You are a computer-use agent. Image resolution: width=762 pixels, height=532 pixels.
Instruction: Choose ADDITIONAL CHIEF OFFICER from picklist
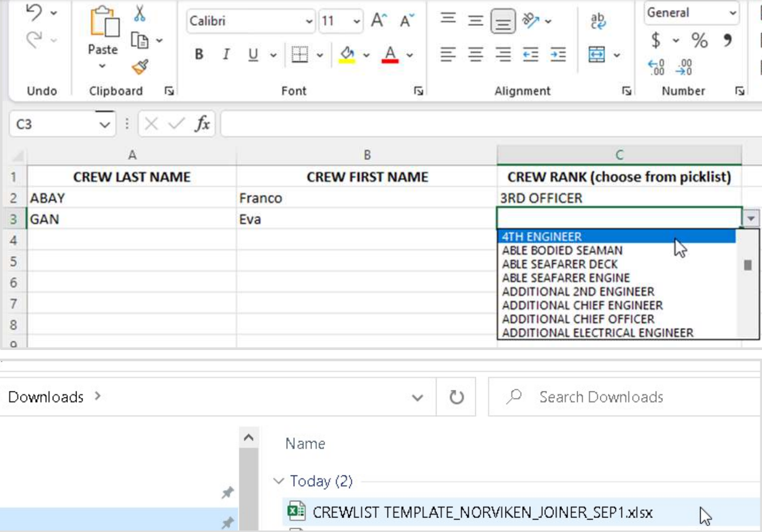[x=578, y=319]
